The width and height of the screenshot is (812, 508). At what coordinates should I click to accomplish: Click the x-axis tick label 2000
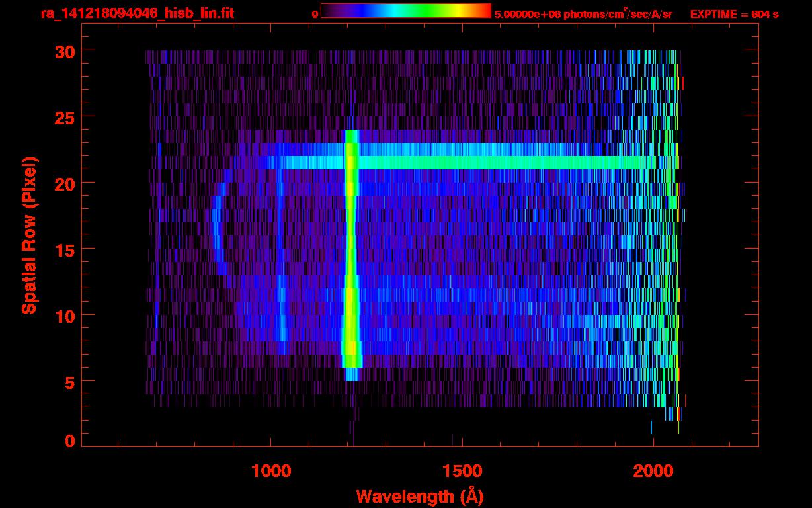click(653, 471)
